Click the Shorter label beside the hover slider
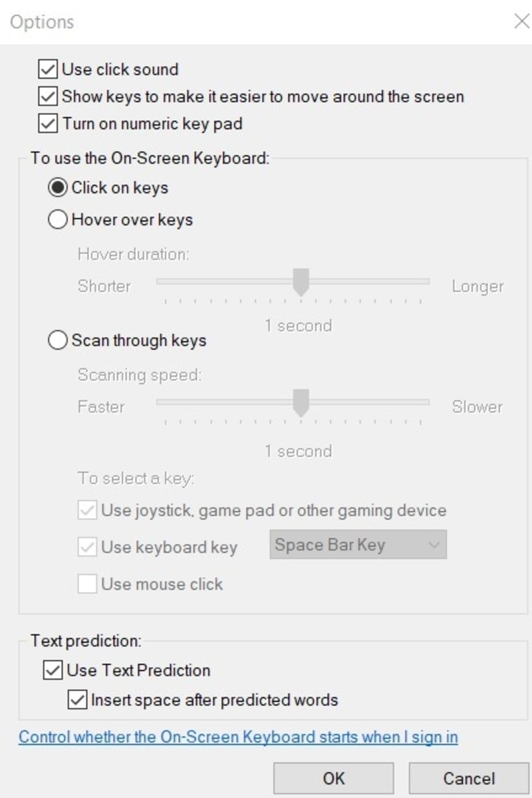Screen dimensions: 532x798 coord(104,286)
